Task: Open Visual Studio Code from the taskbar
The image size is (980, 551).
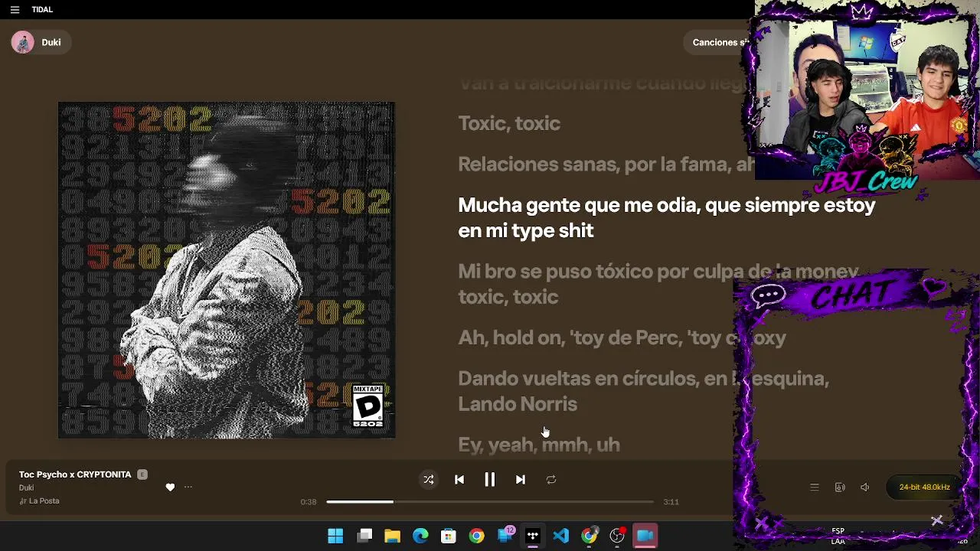Action: point(560,536)
